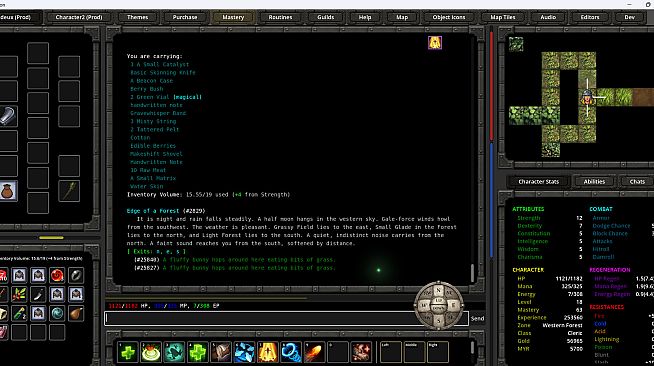The height and width of the screenshot is (366, 654).
Task: Switch to the Character Stats tab
Action: (538, 181)
